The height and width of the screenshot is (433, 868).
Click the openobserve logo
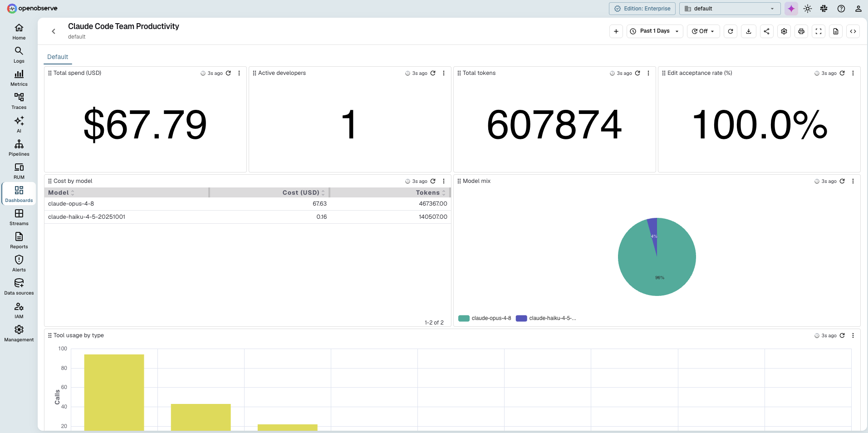pos(32,8)
